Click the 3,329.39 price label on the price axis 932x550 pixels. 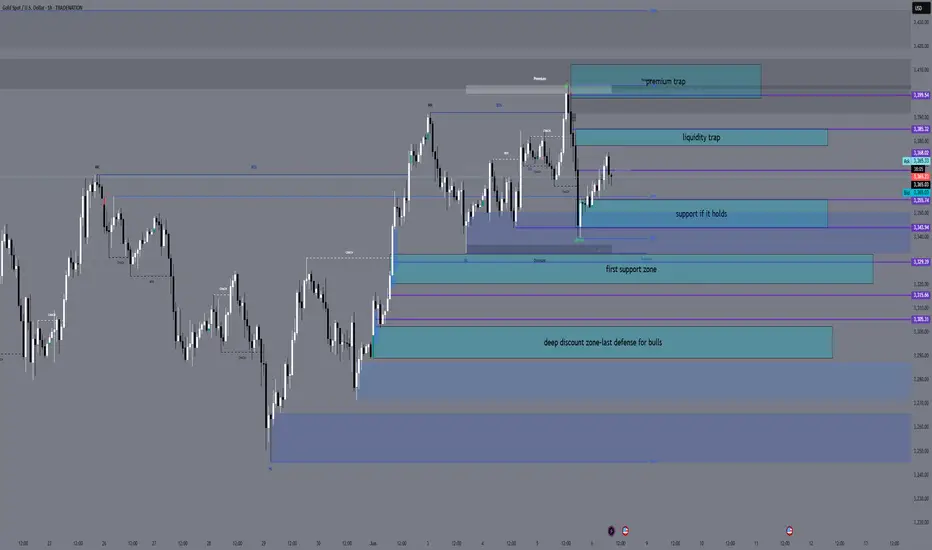click(921, 262)
